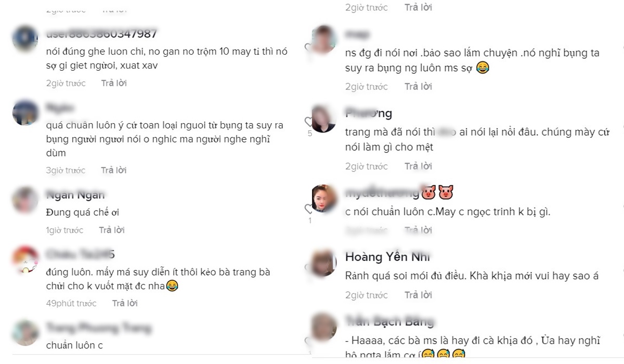This screenshot has height=364, width=624.
Task: Reply to the 49phút trước comment
Action: click(x=125, y=303)
